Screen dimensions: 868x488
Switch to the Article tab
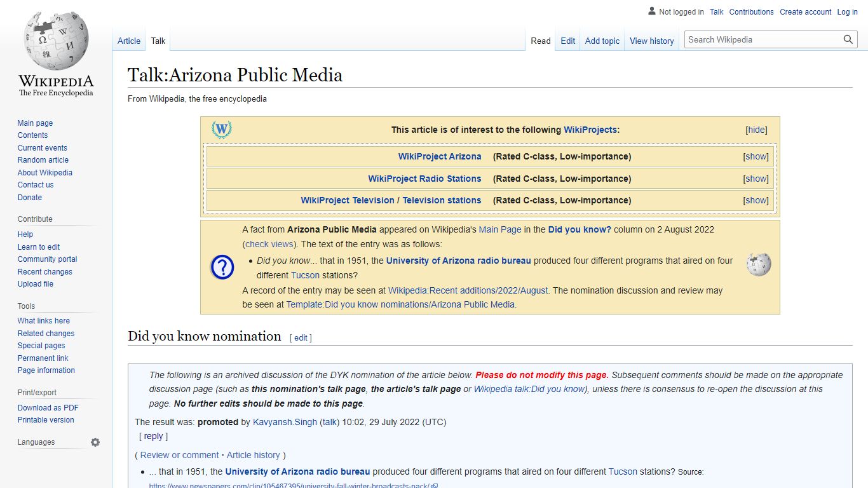(x=129, y=41)
